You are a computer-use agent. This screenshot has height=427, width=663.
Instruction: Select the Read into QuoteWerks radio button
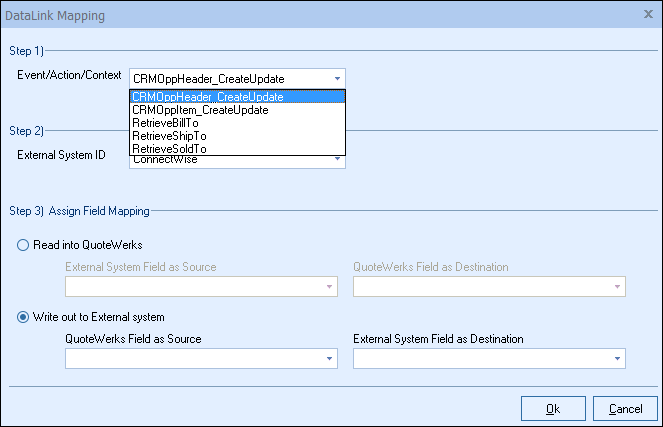pyautogui.click(x=23, y=245)
